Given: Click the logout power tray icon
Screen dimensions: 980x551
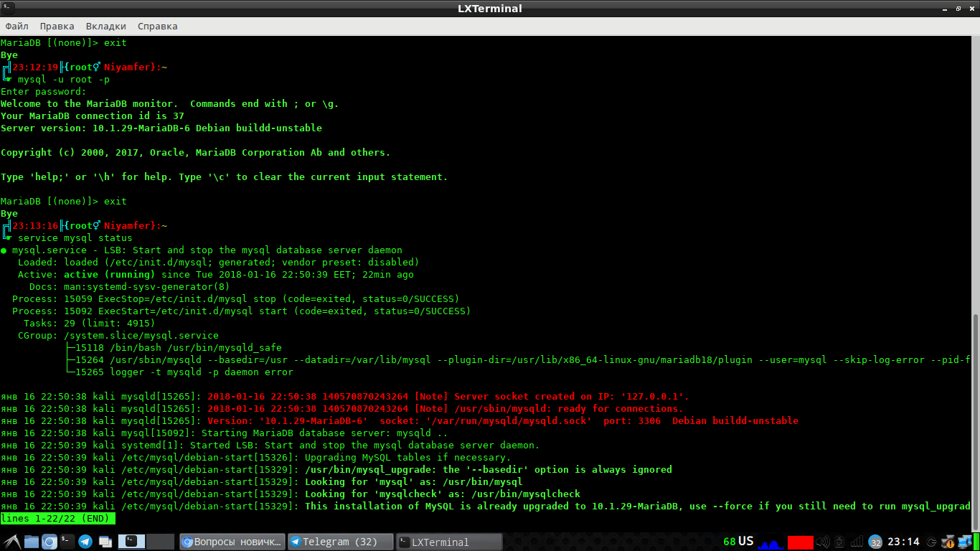Looking at the screenshot, I should 931,542.
